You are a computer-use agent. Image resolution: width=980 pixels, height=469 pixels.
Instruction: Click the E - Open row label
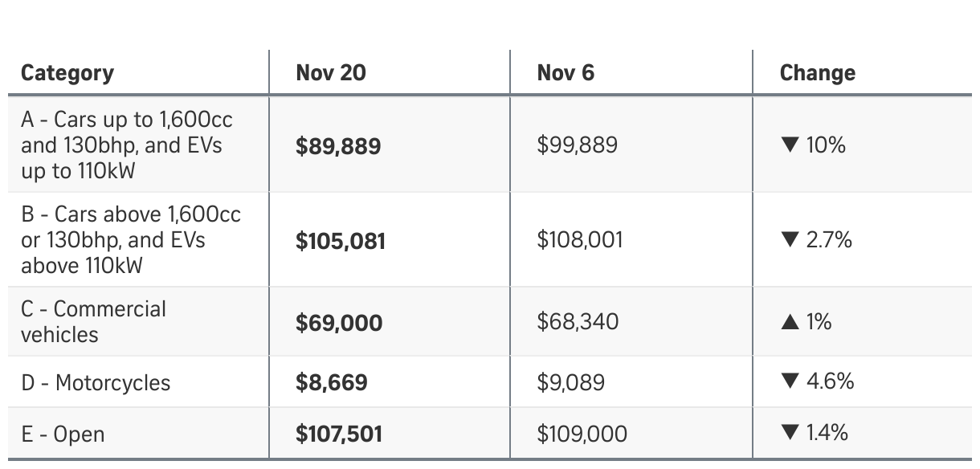[x=63, y=434]
